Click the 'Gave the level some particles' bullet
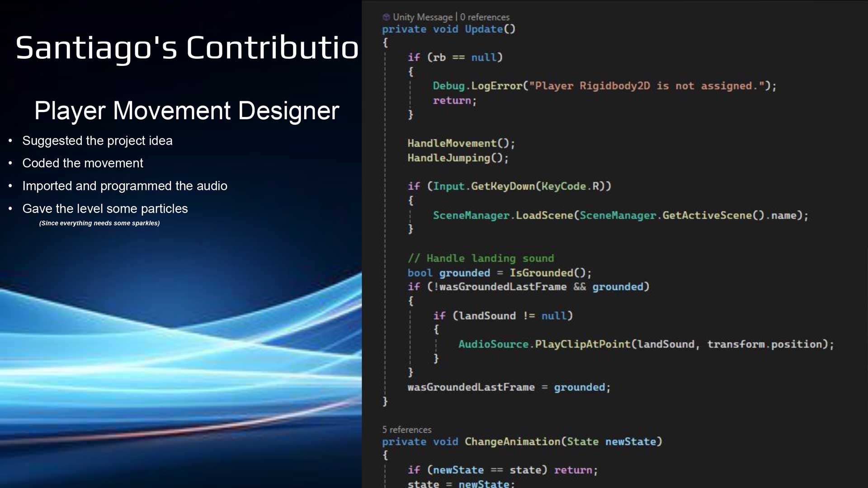 [105, 209]
